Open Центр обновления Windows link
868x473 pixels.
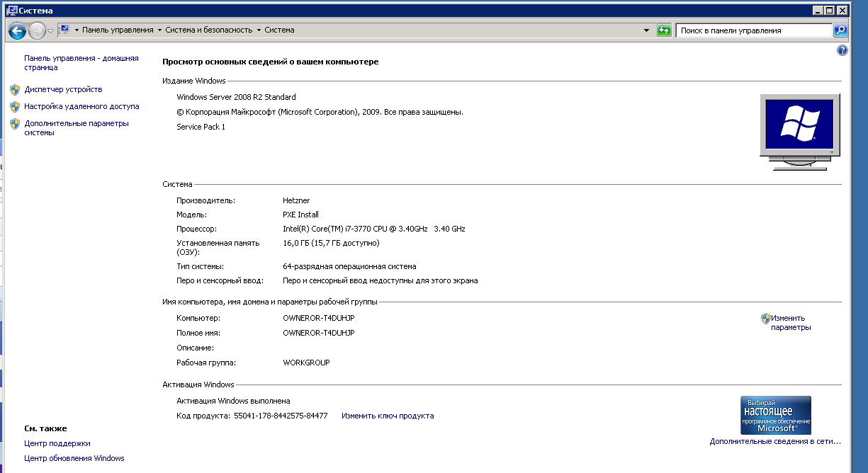(x=74, y=458)
